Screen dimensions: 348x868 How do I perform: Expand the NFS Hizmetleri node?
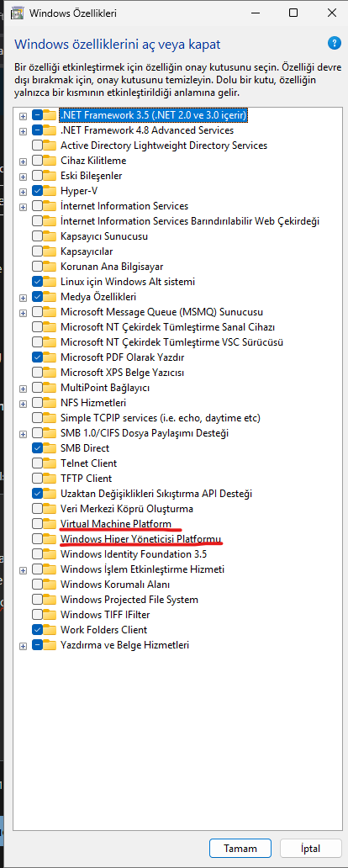click(23, 403)
